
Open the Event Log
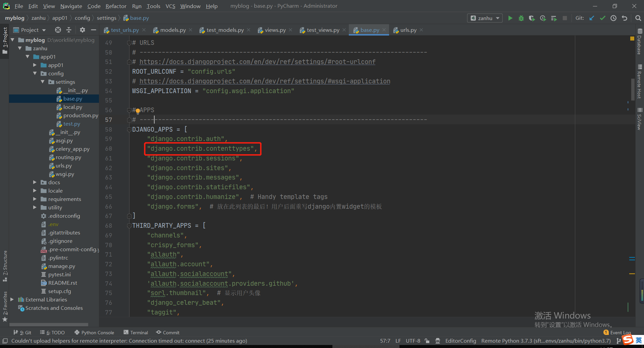point(617,333)
